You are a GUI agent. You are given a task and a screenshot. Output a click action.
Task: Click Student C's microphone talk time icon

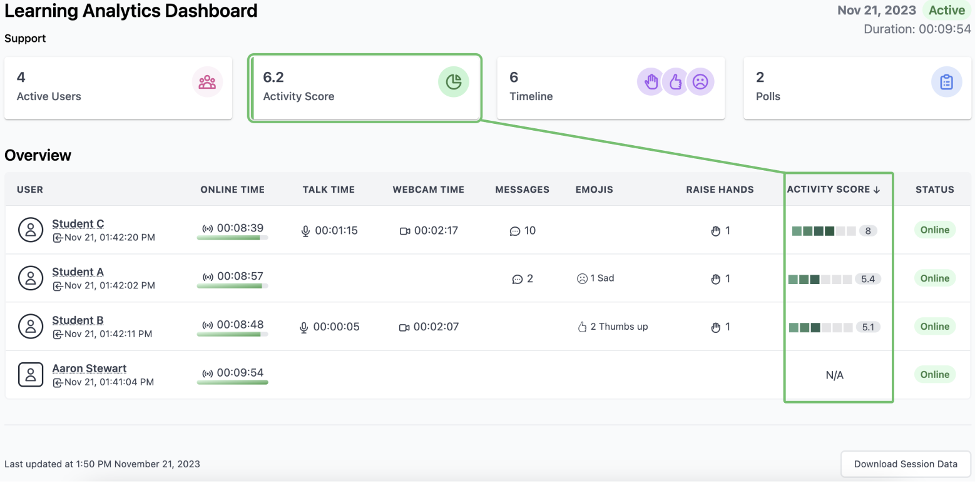click(305, 231)
